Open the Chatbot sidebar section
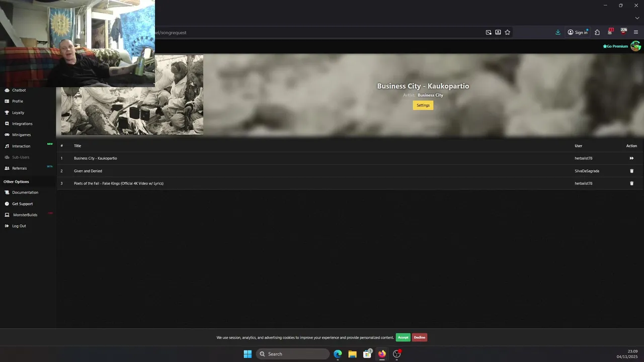The width and height of the screenshot is (644, 362). (19, 90)
